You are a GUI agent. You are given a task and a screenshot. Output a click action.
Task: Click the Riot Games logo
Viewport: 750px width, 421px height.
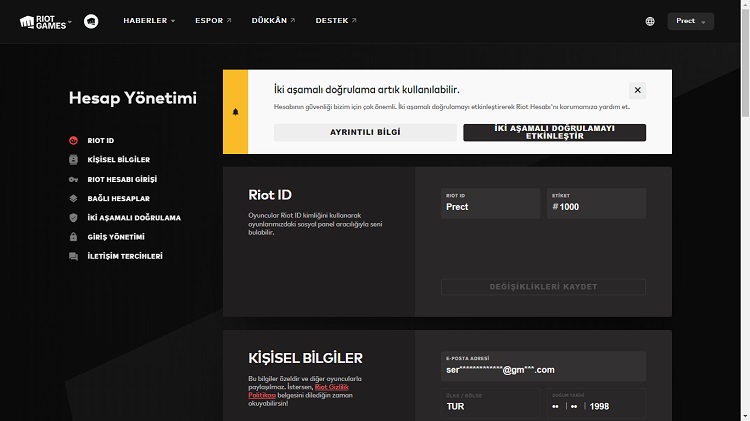[x=43, y=22]
